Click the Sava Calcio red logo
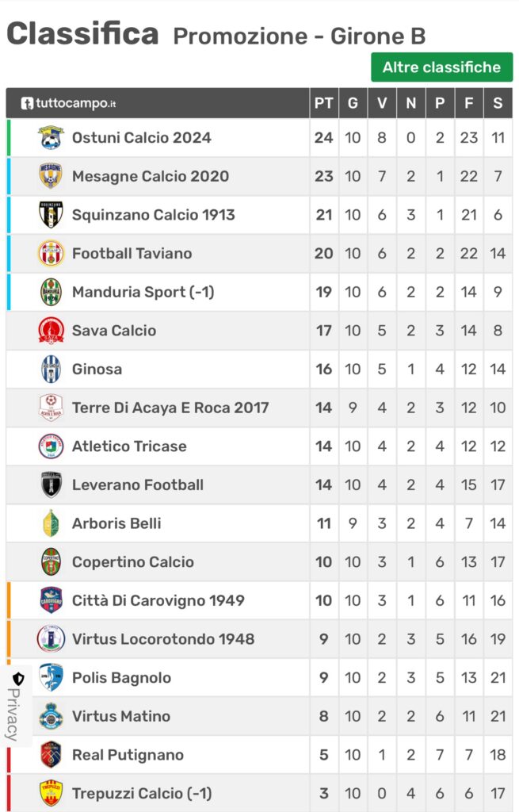 [x=51, y=331]
